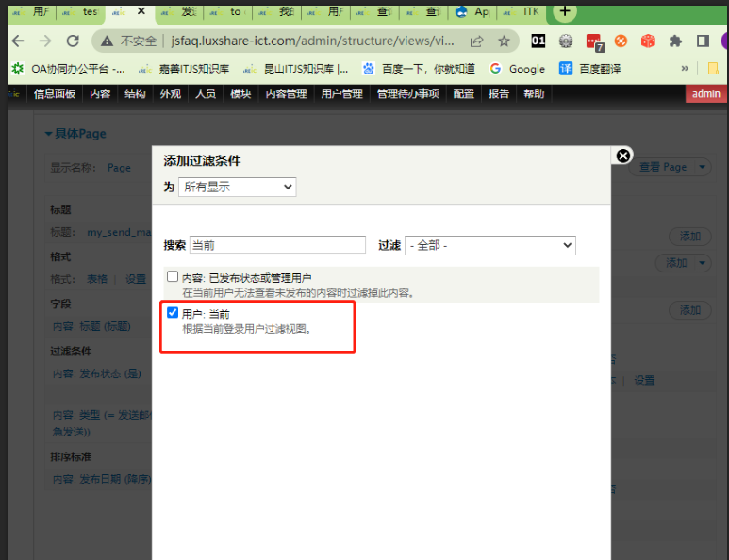Click the share page icon in address bar
The image size is (729, 560).
tap(477, 41)
